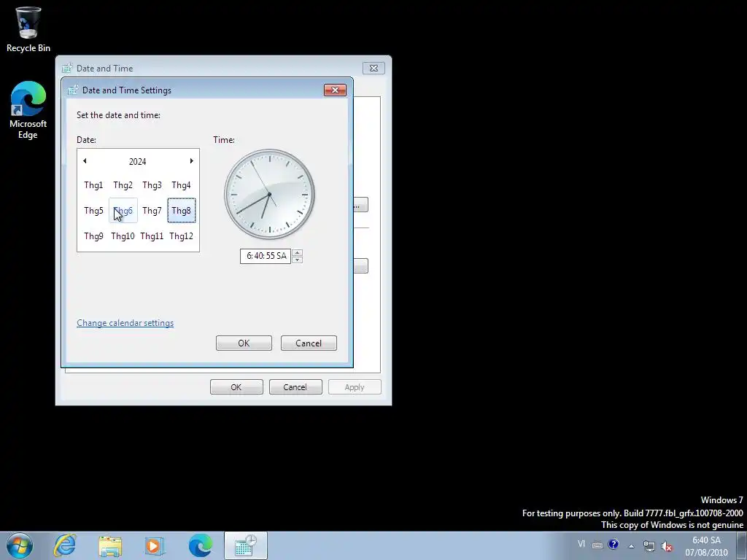The width and height of the screenshot is (747, 560).
Task: Select month Thg10
Action: (123, 236)
